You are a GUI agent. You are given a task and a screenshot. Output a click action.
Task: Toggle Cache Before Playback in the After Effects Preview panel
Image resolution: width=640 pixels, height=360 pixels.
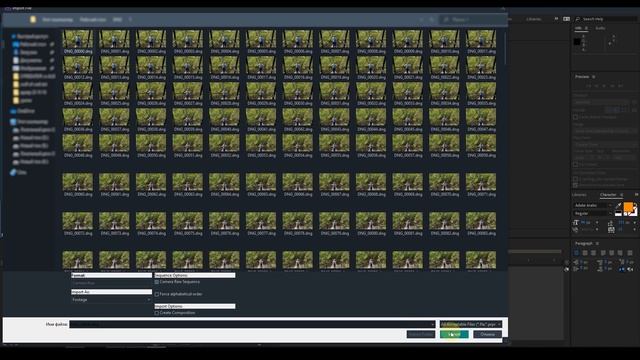[576, 117]
